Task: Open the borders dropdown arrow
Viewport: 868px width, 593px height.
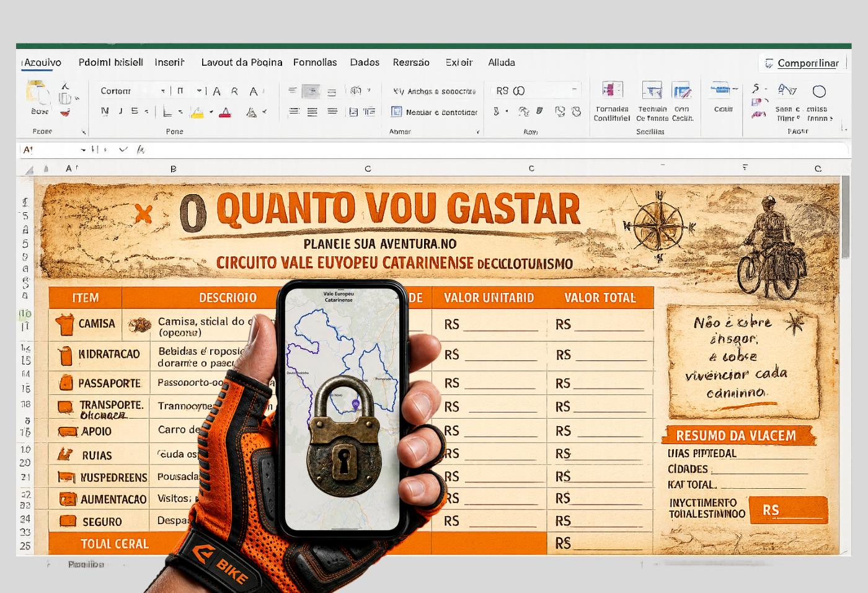Action: pyautogui.click(x=180, y=112)
